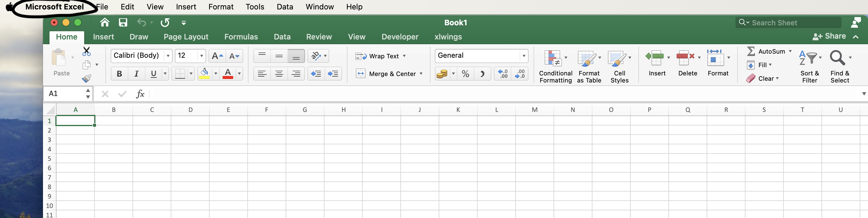Toggle Center horizontal alignment
Image resolution: width=868 pixels, height=218 pixels.
[x=279, y=74]
